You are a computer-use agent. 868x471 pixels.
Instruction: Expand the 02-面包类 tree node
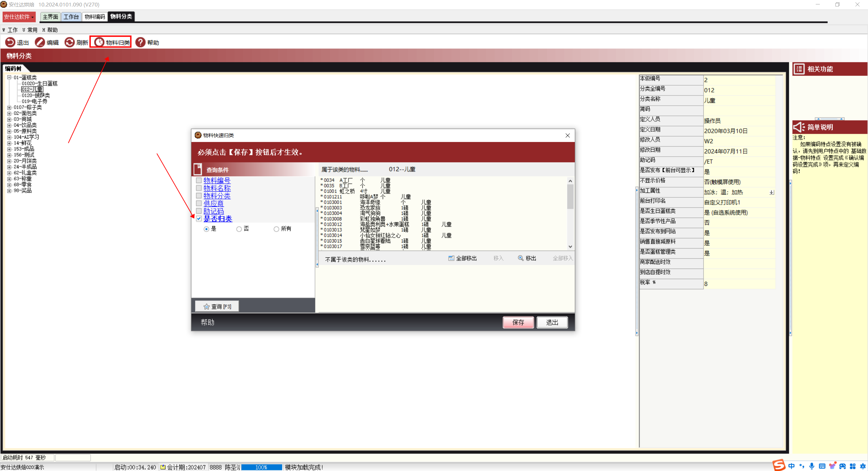click(x=10, y=113)
